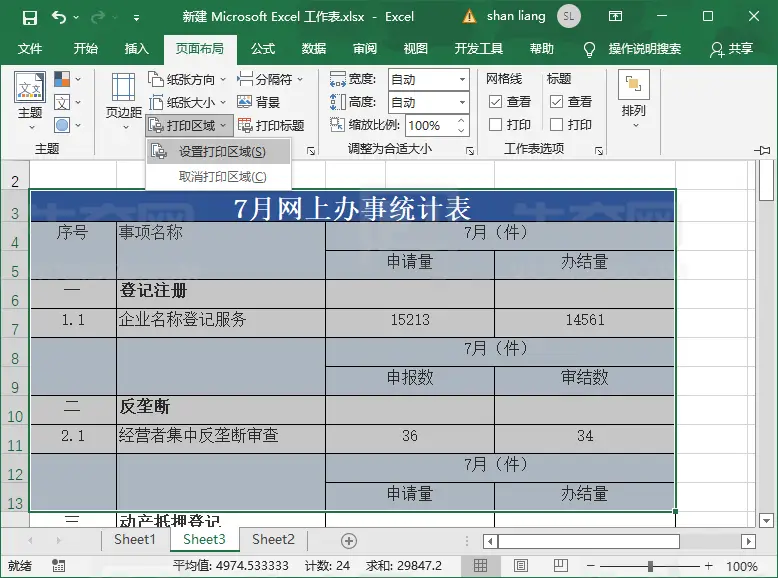
Task: Click the Scale percent input field
Action: [430, 126]
